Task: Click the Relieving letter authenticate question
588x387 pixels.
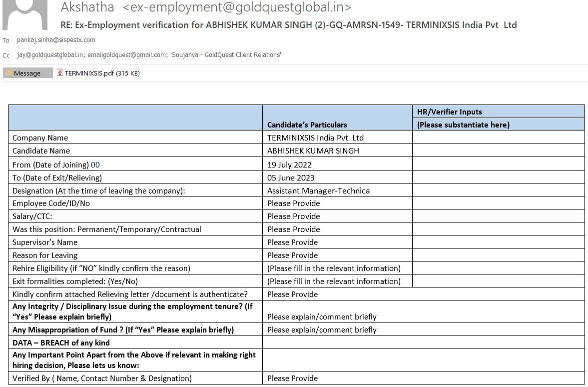Action: pyautogui.click(x=130, y=294)
